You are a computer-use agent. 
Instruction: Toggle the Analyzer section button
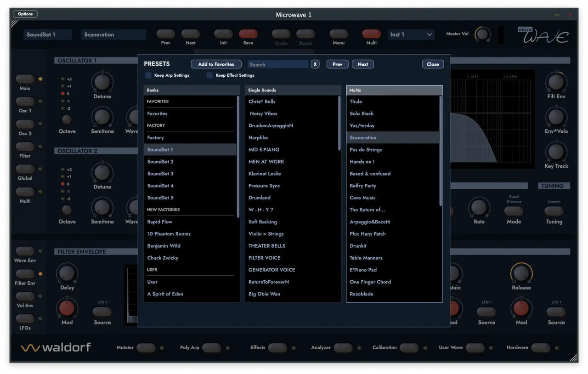[x=343, y=348]
